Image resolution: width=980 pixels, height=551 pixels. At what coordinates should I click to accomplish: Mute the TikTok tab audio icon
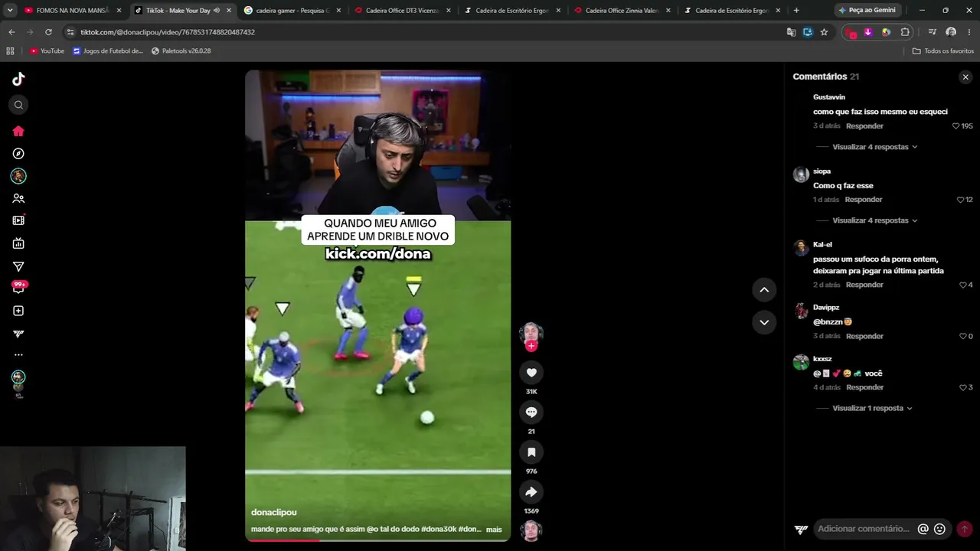click(x=217, y=11)
